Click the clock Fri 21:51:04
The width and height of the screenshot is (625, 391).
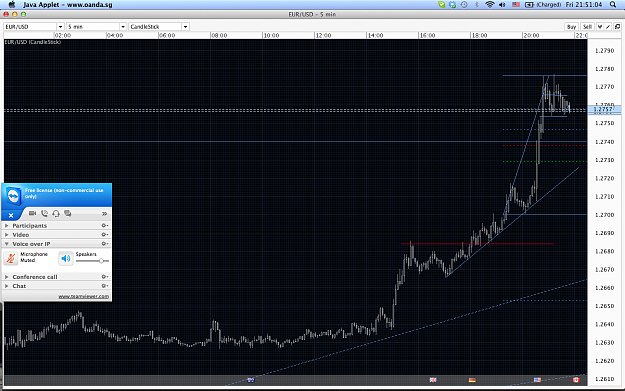tap(584, 5)
